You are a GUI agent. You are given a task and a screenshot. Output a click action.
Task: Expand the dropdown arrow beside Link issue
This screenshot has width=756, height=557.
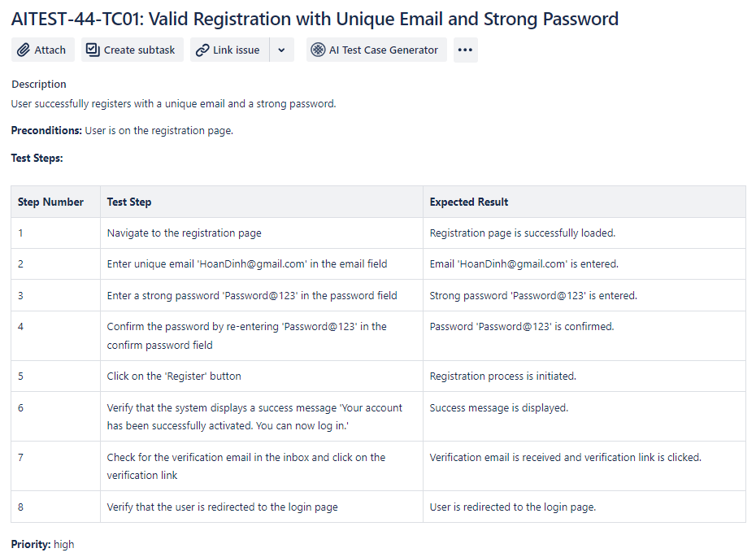281,50
